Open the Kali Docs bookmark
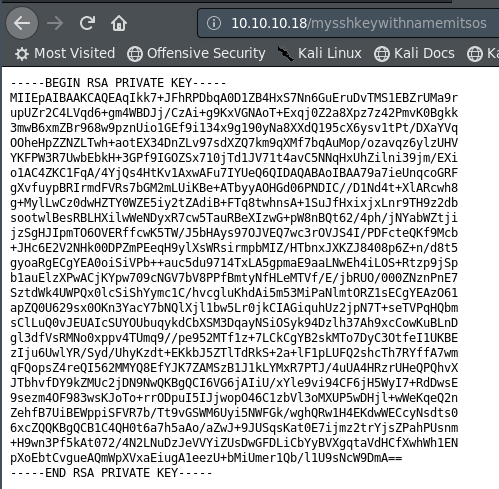Screen dimensions: 499x489 pos(414,53)
